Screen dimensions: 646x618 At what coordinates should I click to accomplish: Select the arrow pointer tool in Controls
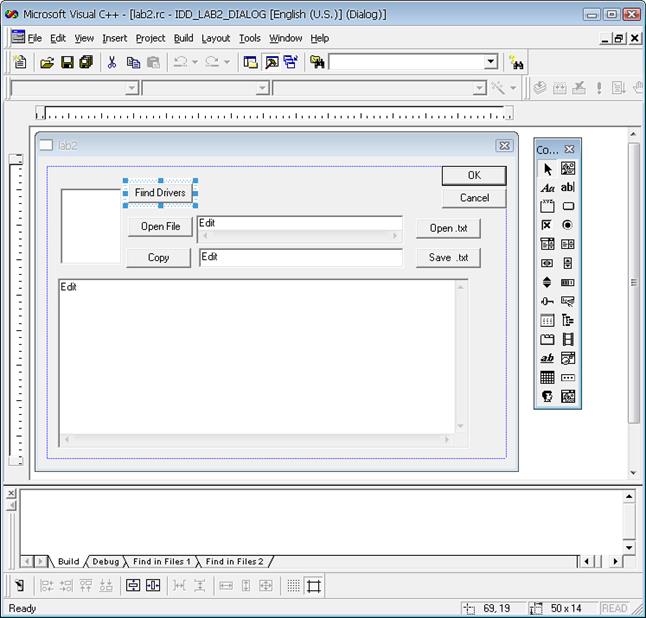547,169
